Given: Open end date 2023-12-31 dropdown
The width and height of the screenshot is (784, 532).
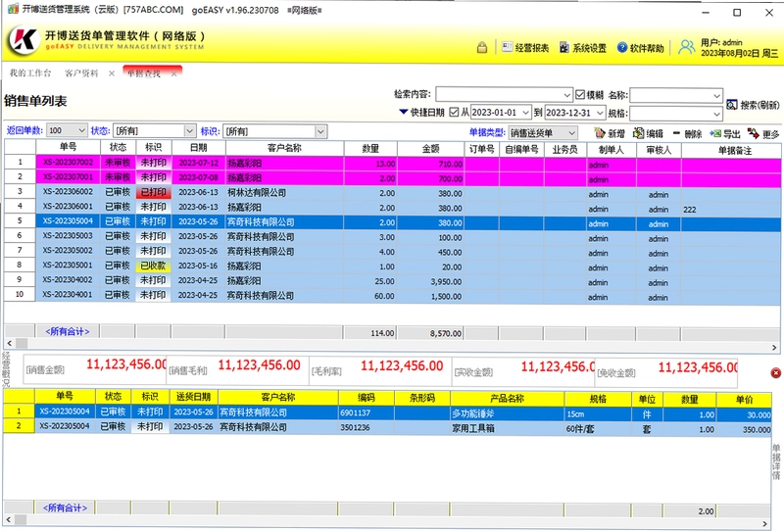Looking at the screenshot, I should point(600,113).
